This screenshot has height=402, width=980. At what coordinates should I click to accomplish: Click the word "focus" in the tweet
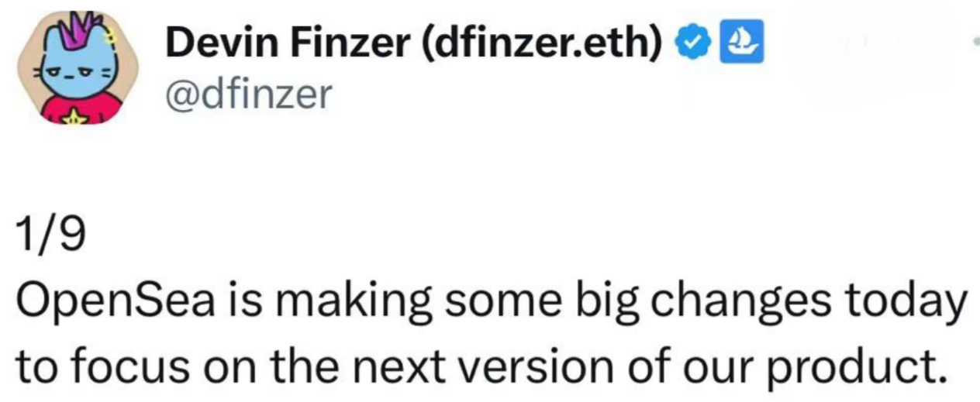coord(126,364)
